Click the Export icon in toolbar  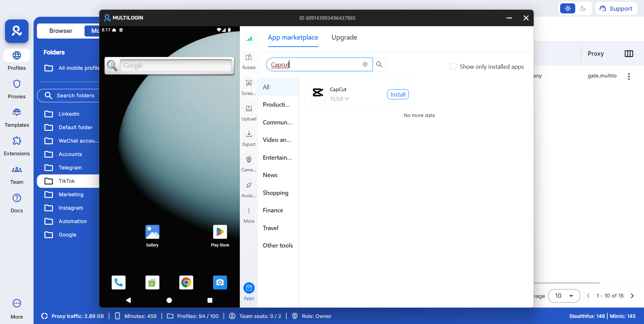point(249,134)
